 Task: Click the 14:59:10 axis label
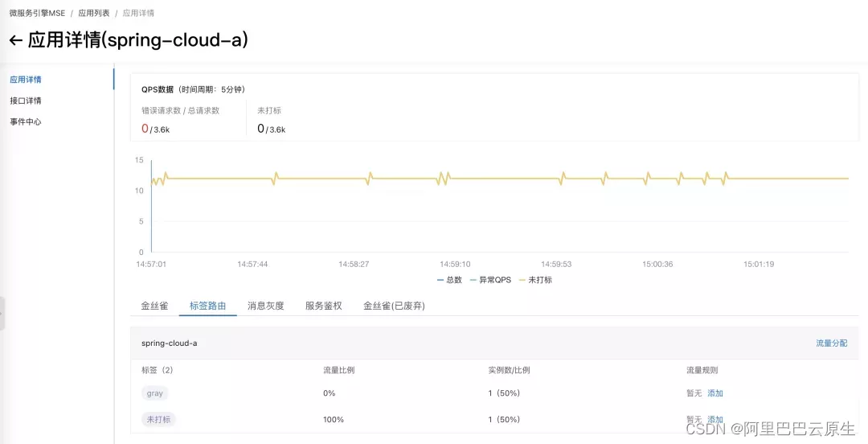click(455, 265)
